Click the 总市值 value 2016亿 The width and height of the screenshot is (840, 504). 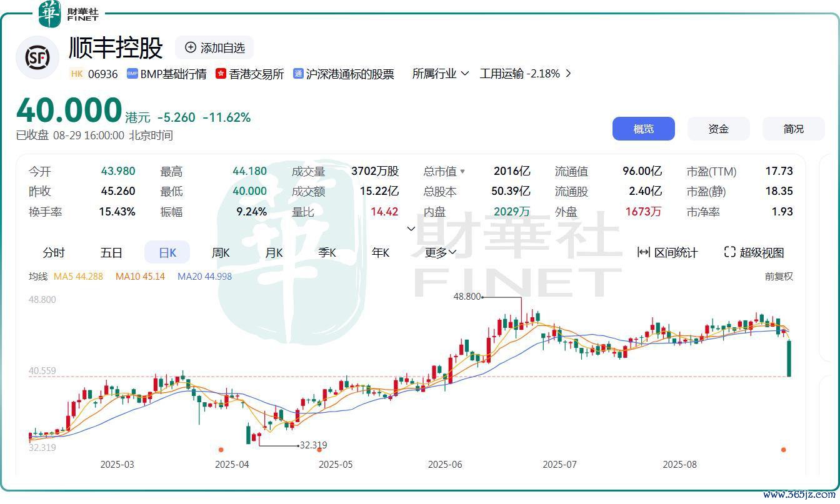click(x=512, y=171)
